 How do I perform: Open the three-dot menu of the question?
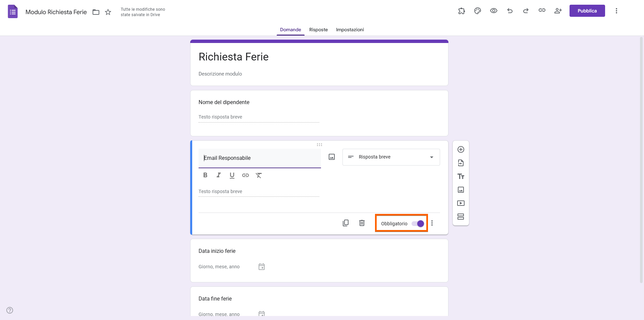(x=432, y=223)
